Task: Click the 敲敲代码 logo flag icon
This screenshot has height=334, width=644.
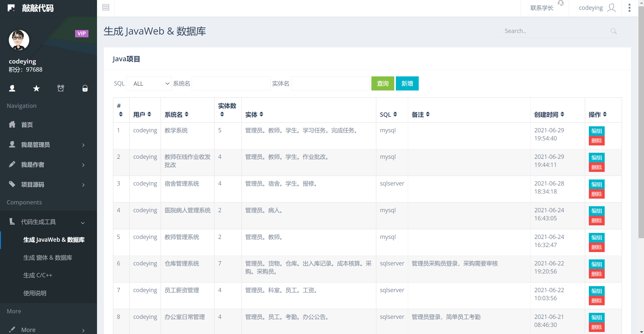Action: (x=11, y=8)
